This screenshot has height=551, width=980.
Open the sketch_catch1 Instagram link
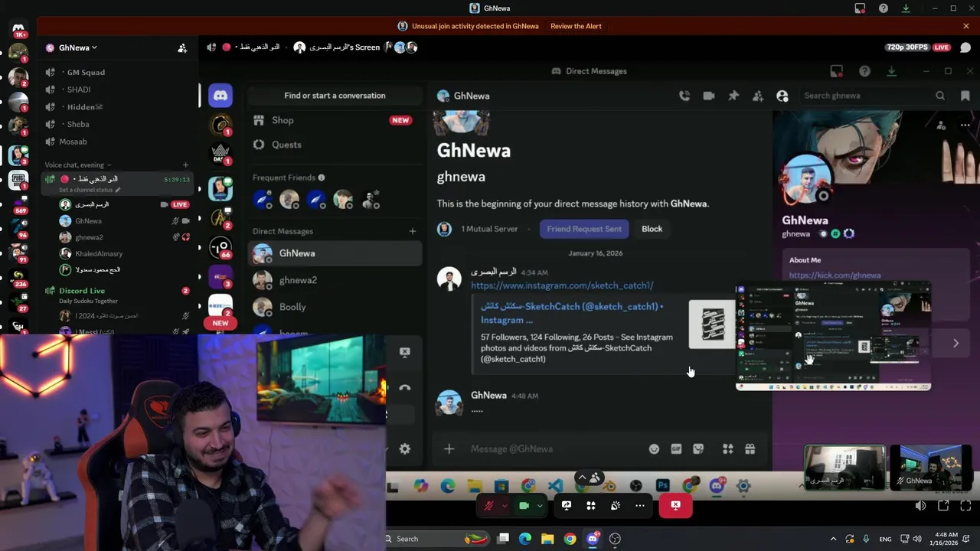pyautogui.click(x=562, y=285)
